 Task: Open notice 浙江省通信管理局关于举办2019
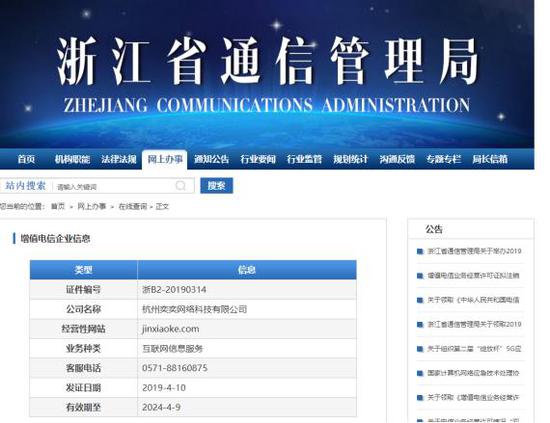[474, 251]
